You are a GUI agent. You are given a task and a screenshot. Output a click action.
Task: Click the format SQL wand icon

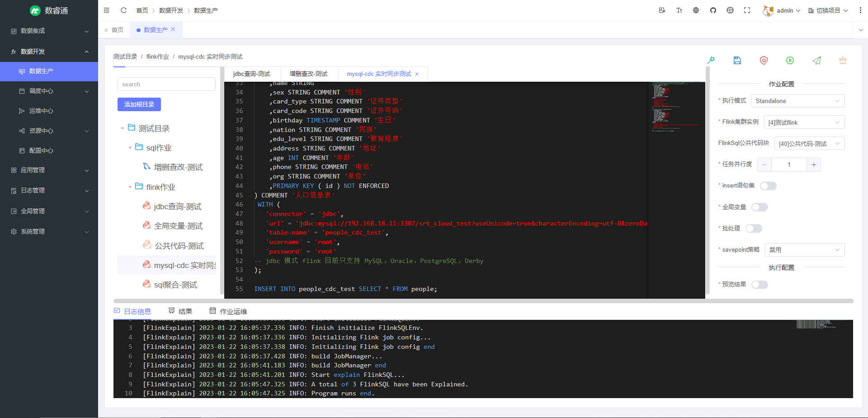711,60
